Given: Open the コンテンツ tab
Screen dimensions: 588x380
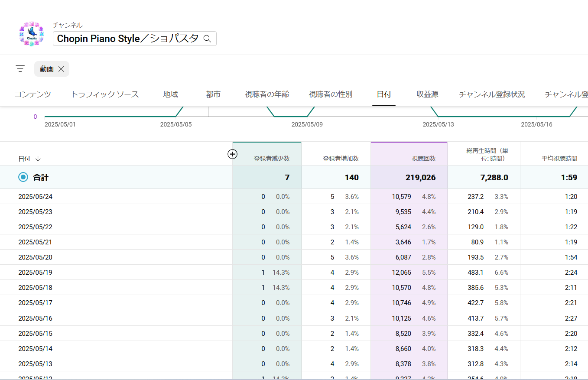Looking at the screenshot, I should coord(32,94).
